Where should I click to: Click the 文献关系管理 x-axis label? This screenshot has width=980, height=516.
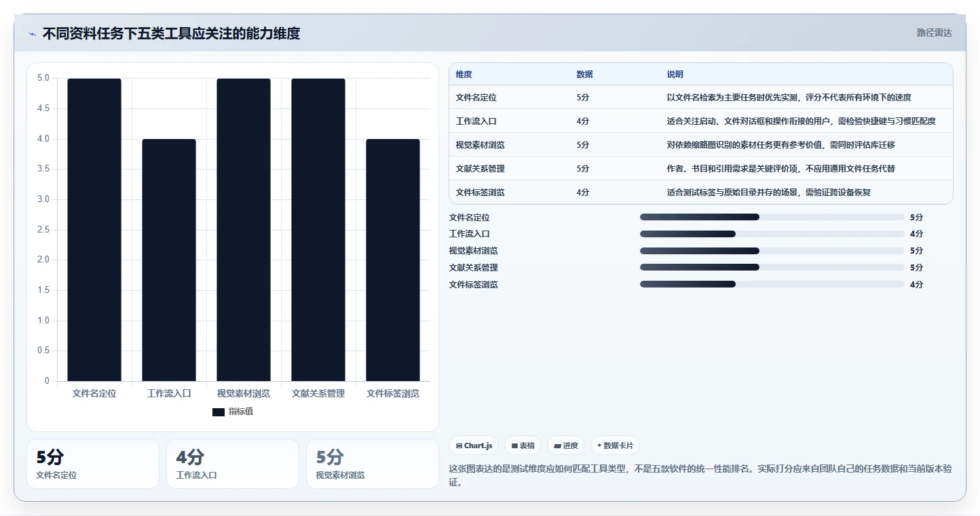coord(318,393)
